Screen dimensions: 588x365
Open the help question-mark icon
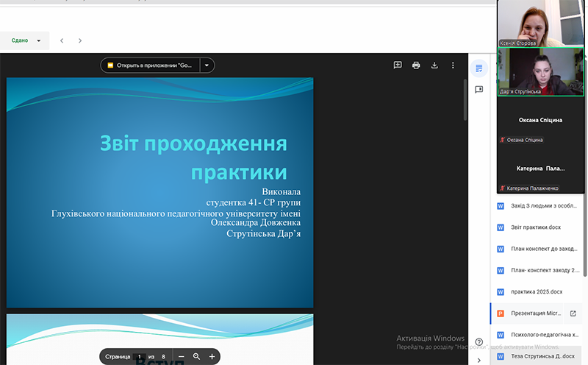click(479, 341)
